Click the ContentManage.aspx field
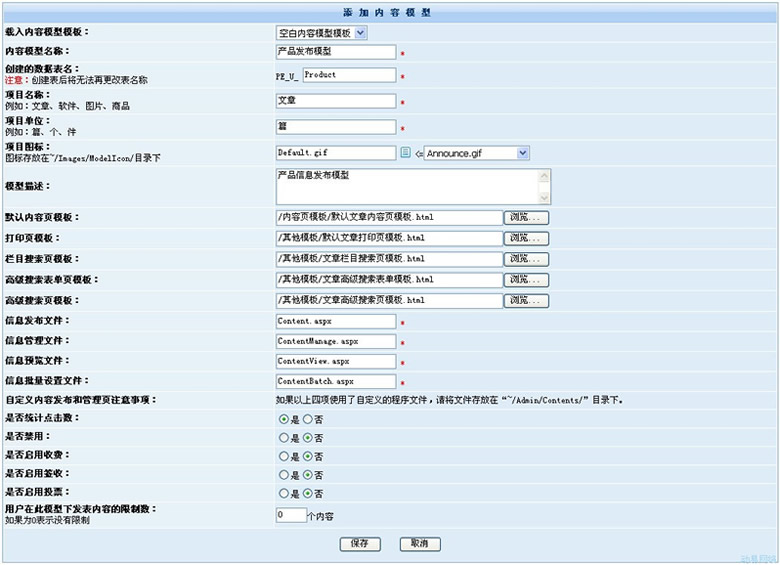 tap(336, 341)
